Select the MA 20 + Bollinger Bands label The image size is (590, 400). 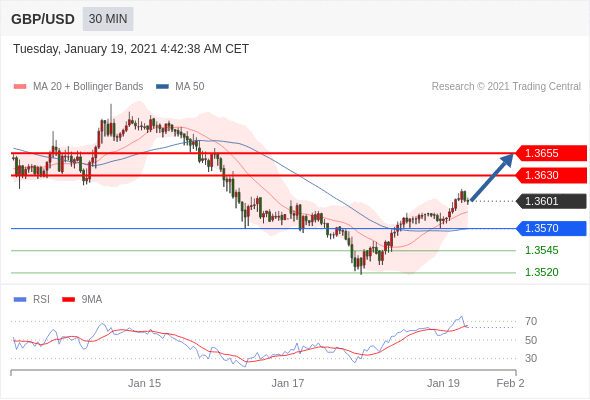click(88, 87)
